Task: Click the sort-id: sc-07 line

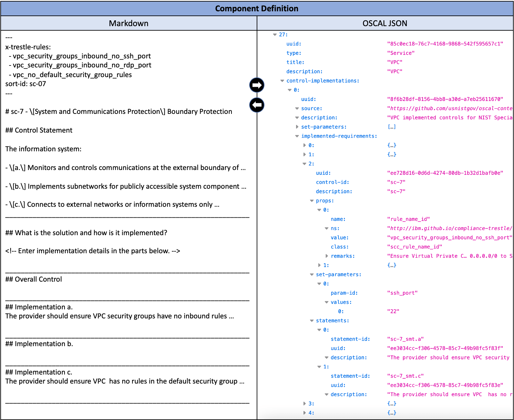Action: point(26,84)
